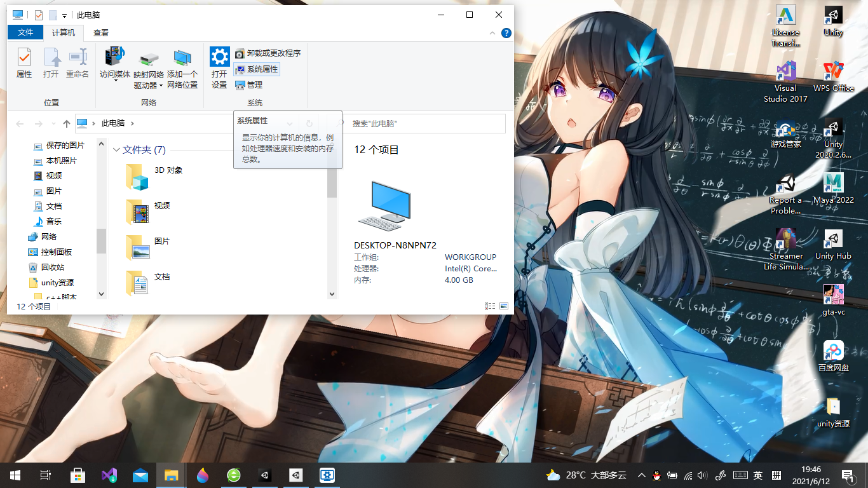Screen dimensions: 868x488
Task: Open the WPS Office desktop shortcut
Action: (x=834, y=77)
